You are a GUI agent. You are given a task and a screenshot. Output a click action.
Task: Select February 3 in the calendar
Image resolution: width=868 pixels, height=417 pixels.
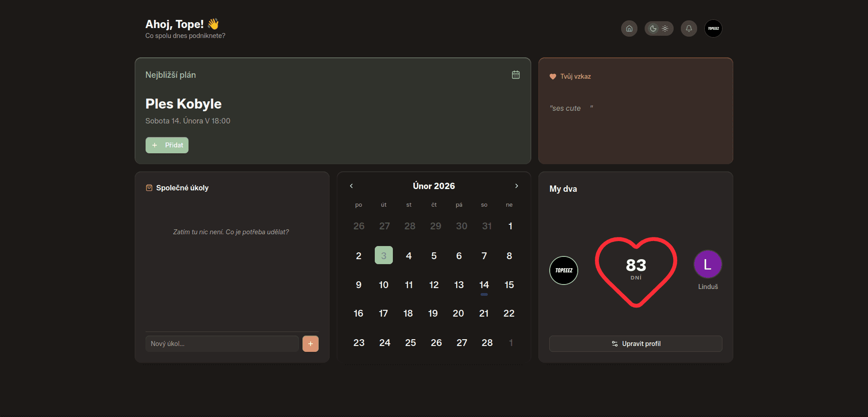click(x=383, y=255)
